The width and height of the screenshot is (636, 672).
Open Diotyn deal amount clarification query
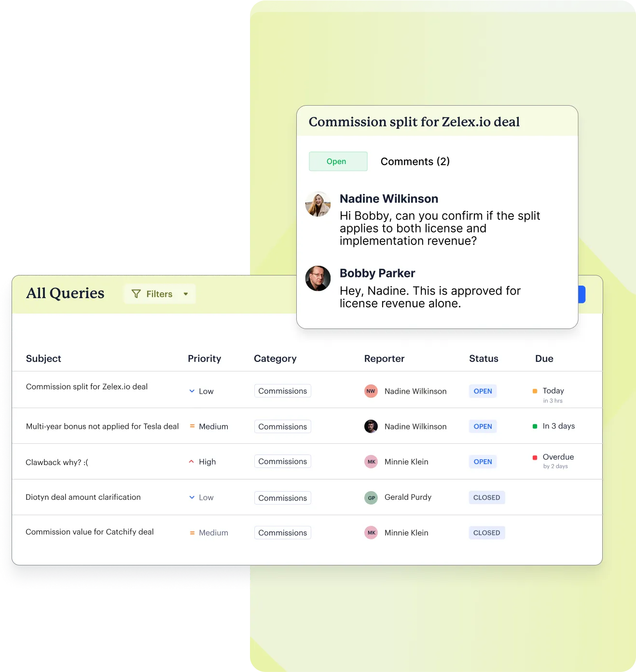pyautogui.click(x=83, y=497)
